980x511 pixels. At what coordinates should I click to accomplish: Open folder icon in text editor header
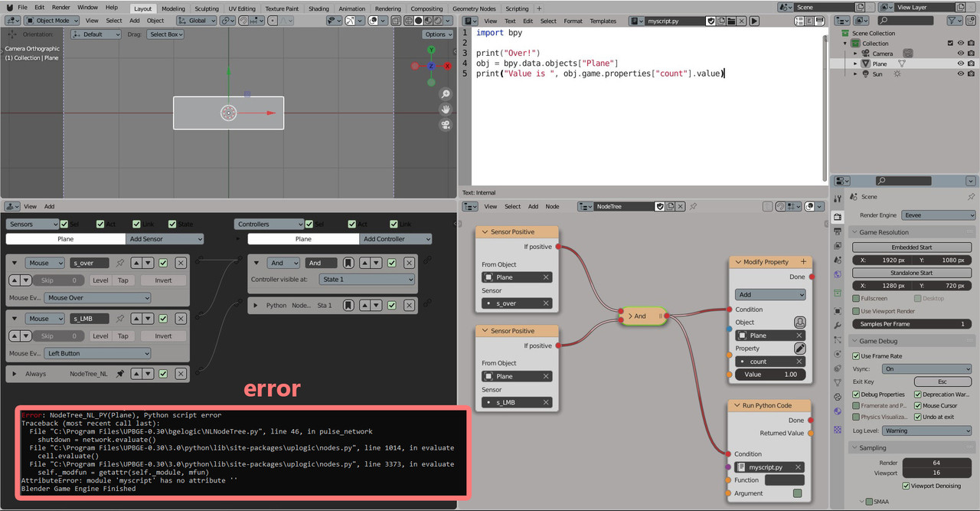tap(731, 21)
